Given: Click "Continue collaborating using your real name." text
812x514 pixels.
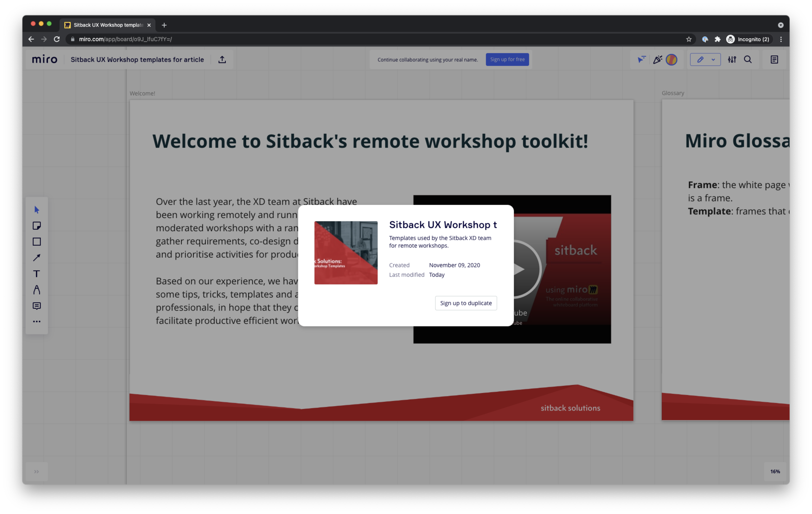Looking at the screenshot, I should (428, 60).
